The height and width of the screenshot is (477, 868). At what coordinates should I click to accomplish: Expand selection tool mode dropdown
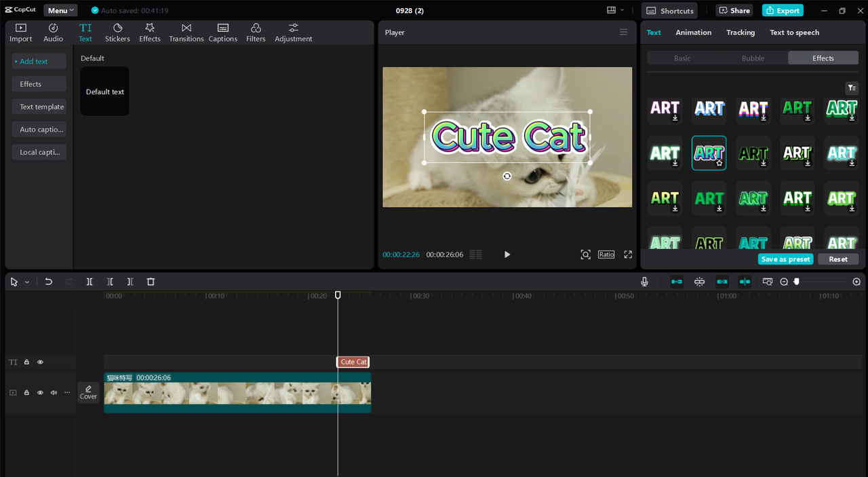pos(27,282)
